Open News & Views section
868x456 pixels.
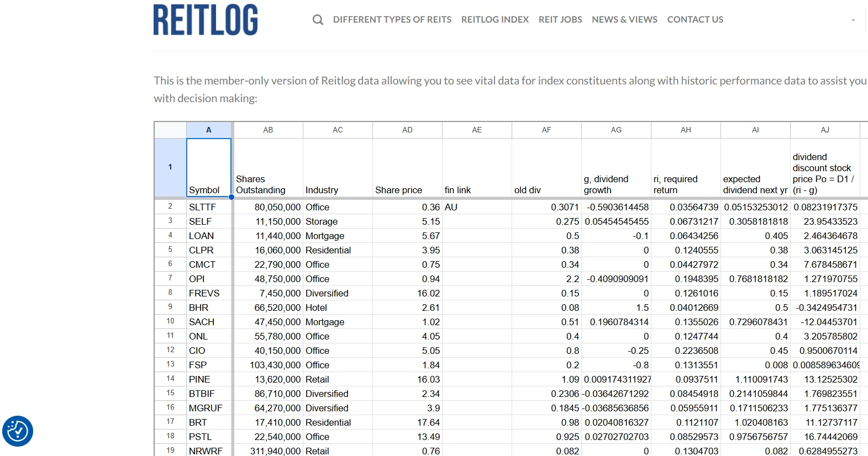pos(624,19)
